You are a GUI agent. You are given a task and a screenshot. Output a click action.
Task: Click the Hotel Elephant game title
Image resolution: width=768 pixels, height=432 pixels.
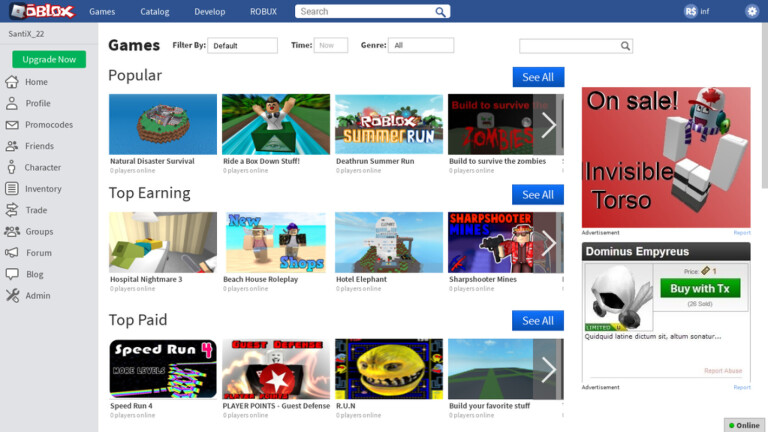361,279
